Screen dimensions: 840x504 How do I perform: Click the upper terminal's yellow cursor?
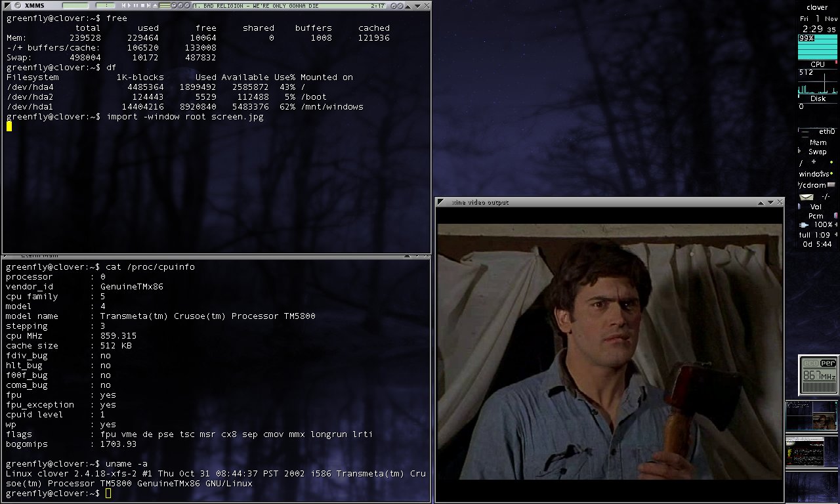click(x=9, y=127)
